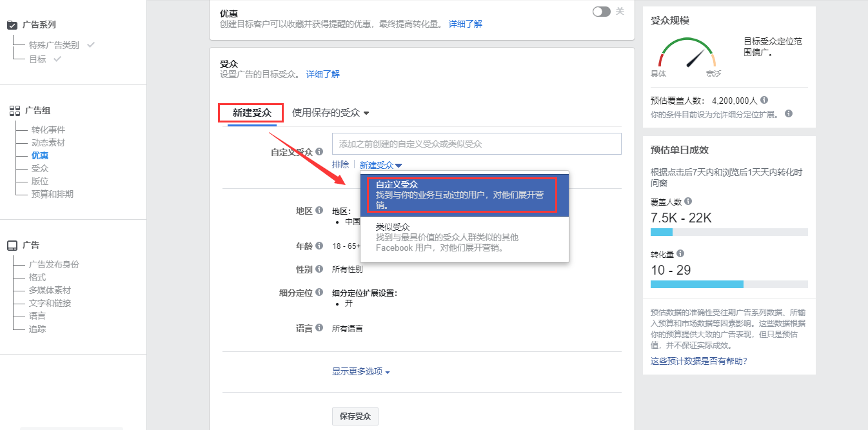Image resolution: width=868 pixels, height=430 pixels.
Task: Click info icon next to 覆盖人数
Action: (x=689, y=202)
